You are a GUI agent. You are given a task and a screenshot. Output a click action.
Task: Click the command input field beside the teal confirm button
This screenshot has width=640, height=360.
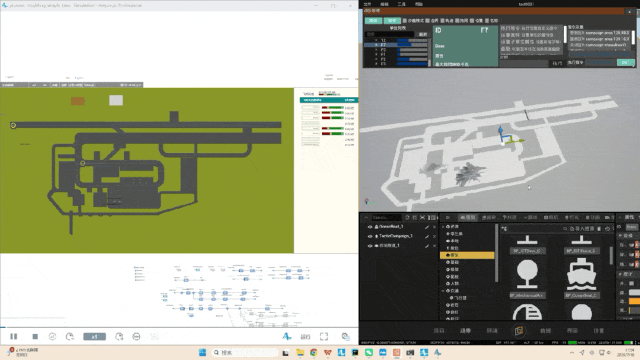pyautogui.click(x=600, y=62)
